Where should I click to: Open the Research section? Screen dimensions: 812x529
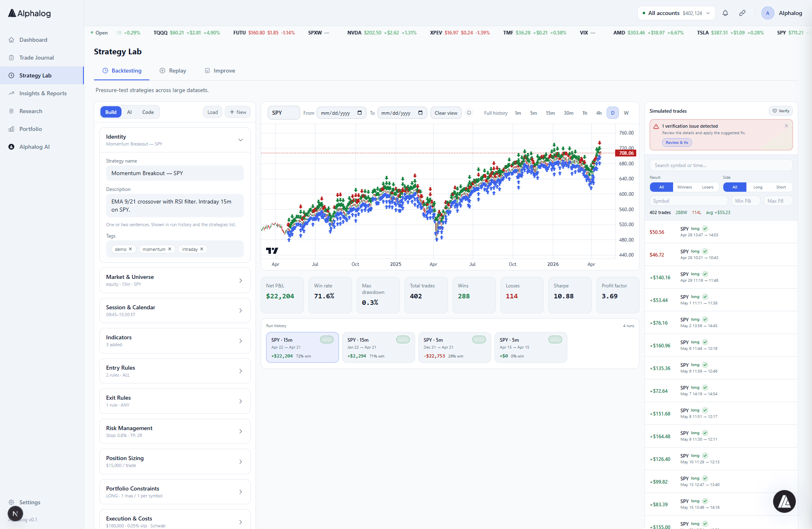[x=30, y=111]
